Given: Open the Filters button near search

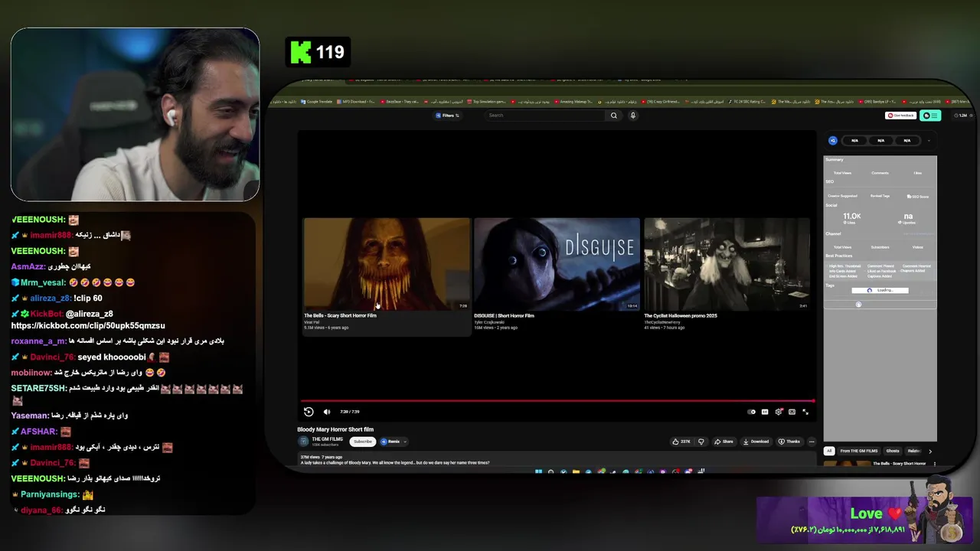Looking at the screenshot, I should point(447,116).
